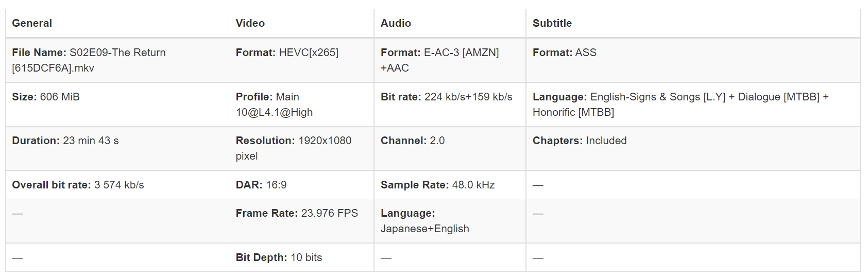Click the Sample Rate 48.0 kHz cell

tap(437, 185)
